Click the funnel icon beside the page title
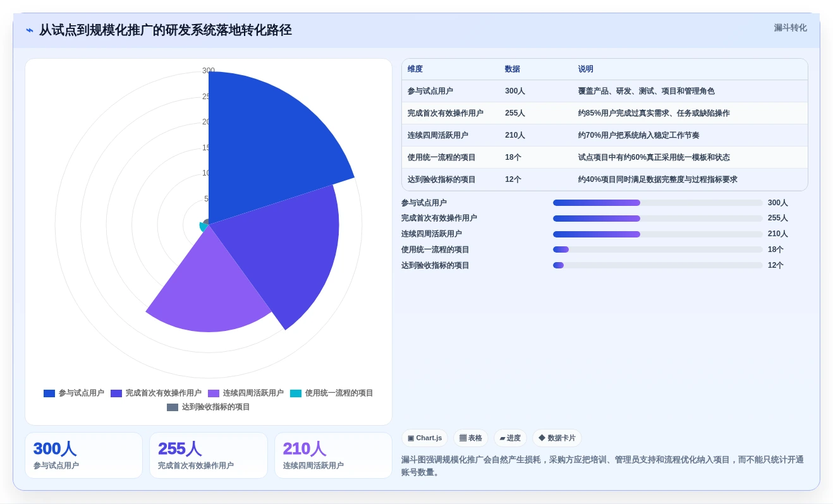 tap(30, 30)
